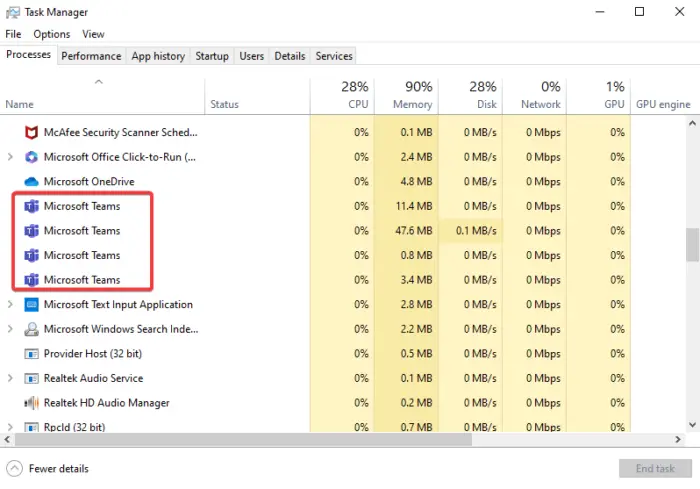The height and width of the screenshot is (489, 700).
Task: Click the Realtek HD Audio Manager speaker icon
Action: click(x=31, y=403)
